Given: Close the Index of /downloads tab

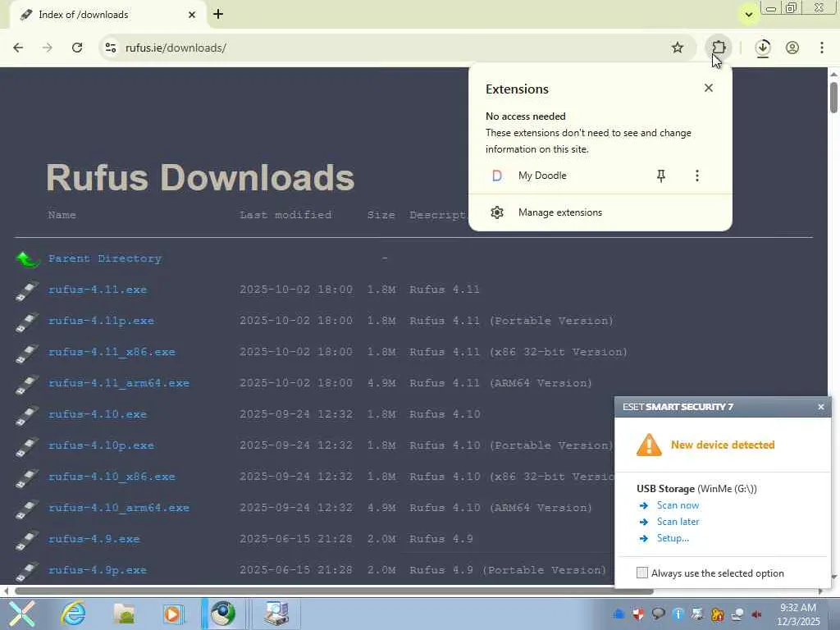Looking at the screenshot, I should [192, 15].
